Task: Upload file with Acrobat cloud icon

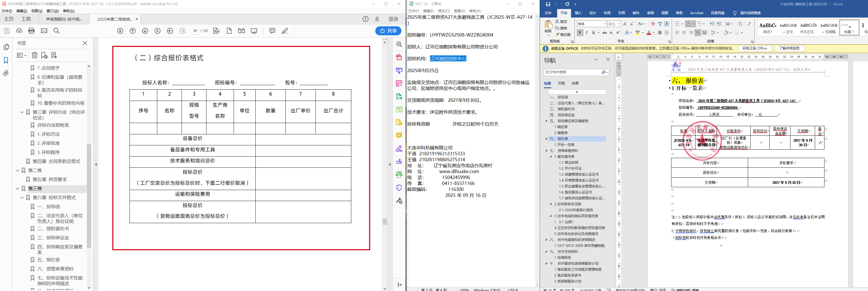Action: 19,31
